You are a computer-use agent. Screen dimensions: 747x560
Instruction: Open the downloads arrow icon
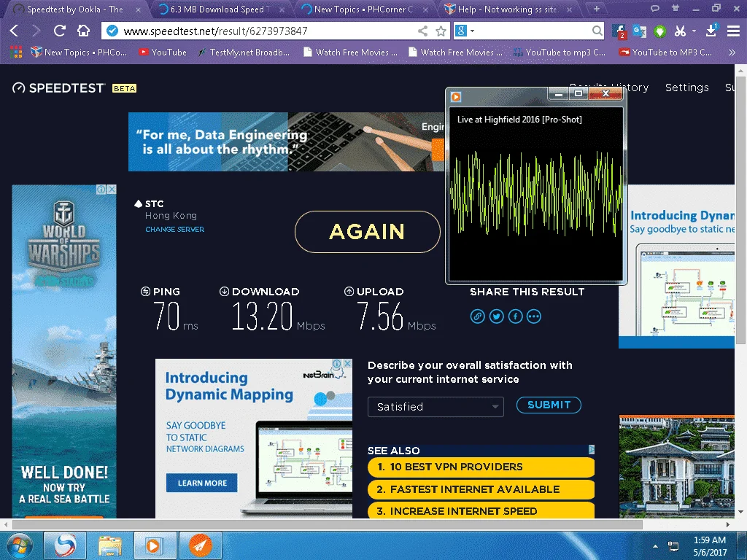711,30
